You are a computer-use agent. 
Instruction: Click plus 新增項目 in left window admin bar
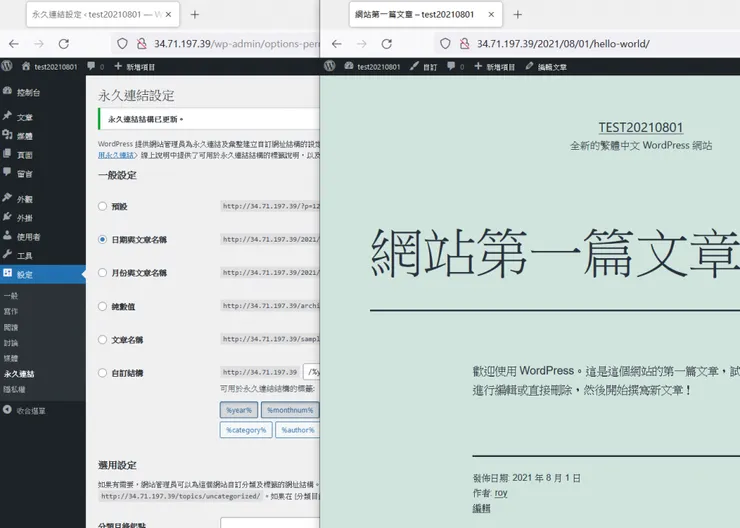135,67
